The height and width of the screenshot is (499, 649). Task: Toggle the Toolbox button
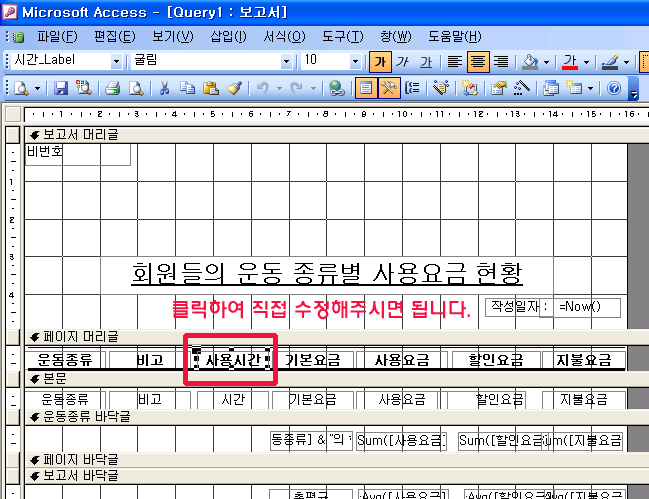coord(389,88)
